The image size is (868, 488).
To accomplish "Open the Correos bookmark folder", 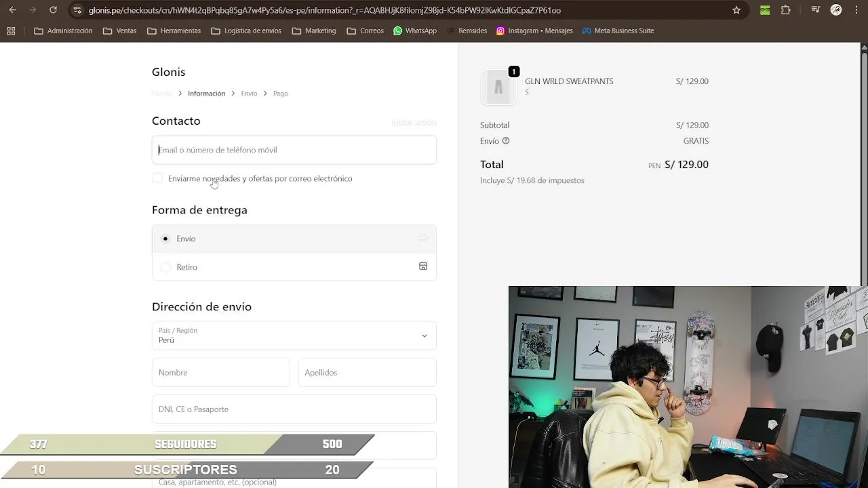I will pos(365,30).
